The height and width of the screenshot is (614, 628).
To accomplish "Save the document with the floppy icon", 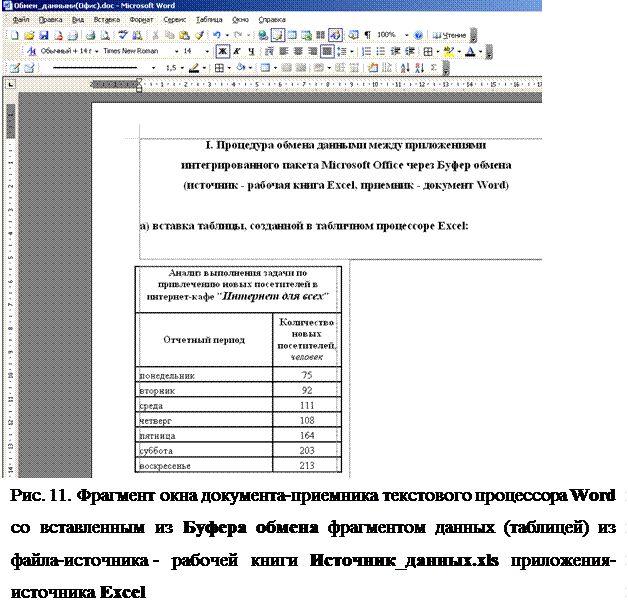I will point(44,35).
